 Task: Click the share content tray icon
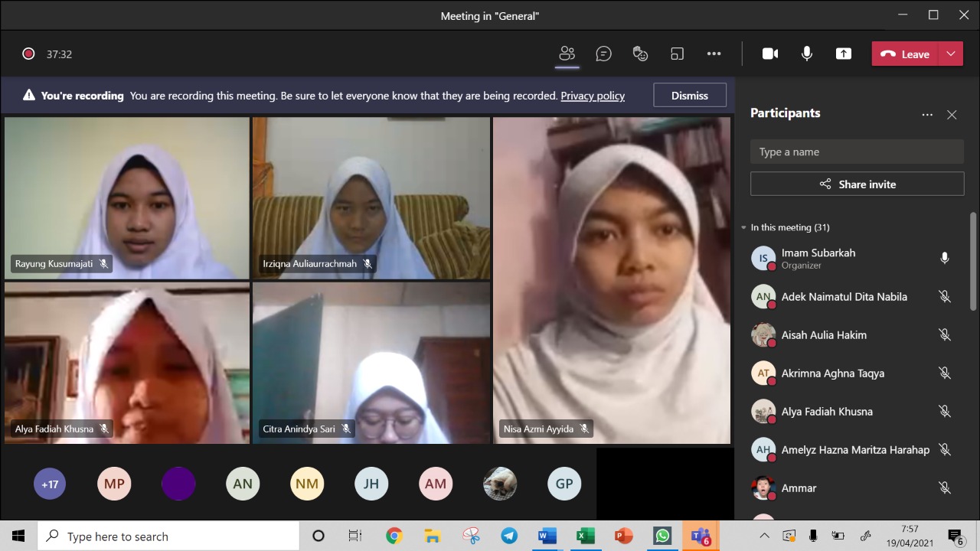pos(843,54)
